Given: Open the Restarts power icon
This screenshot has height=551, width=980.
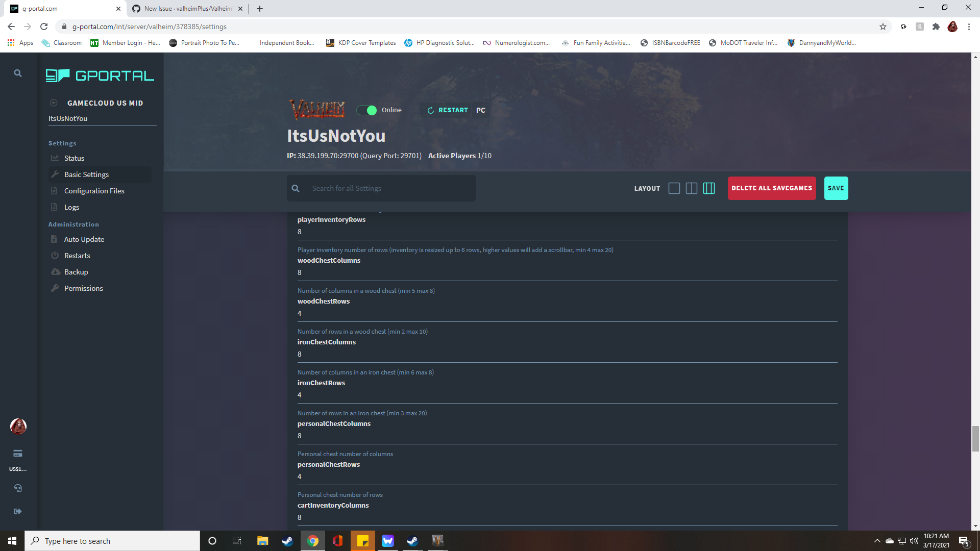Looking at the screenshot, I should [56, 255].
